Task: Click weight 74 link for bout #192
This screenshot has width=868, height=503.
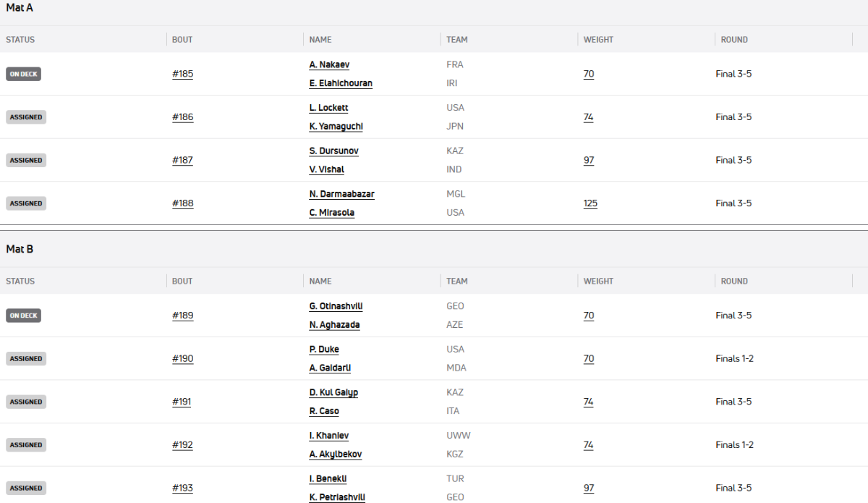Action: [588, 445]
